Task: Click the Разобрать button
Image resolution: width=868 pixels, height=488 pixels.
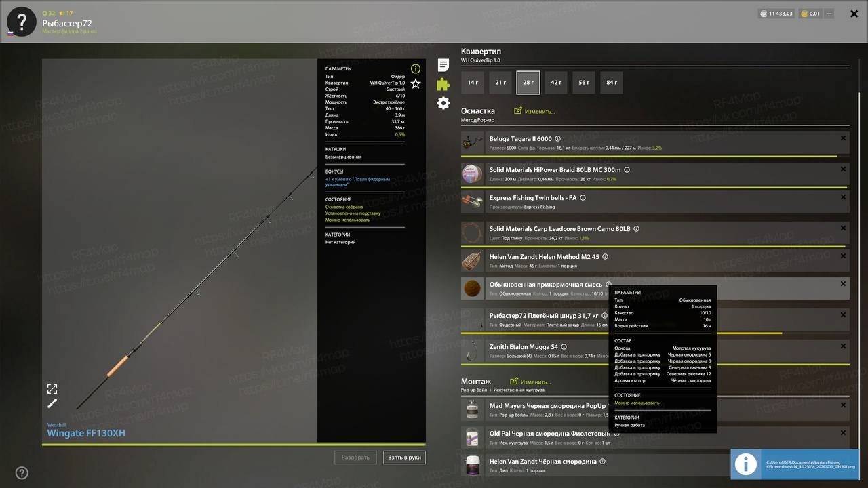Action: click(355, 457)
